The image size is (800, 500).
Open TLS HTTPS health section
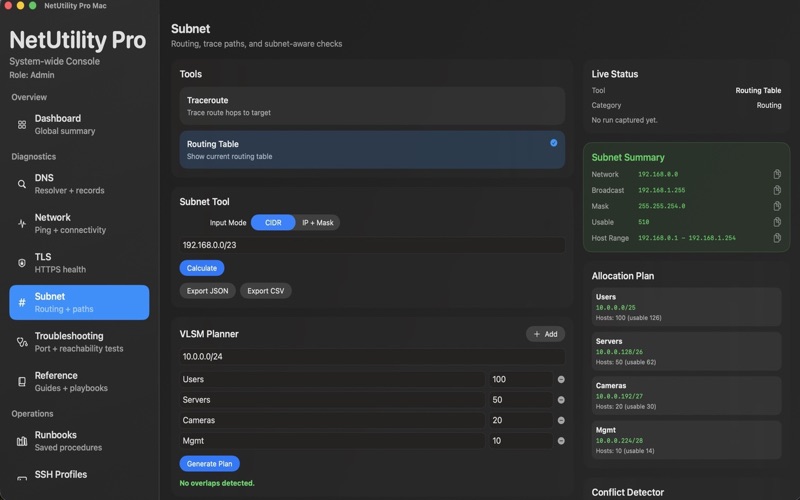[x=79, y=263]
